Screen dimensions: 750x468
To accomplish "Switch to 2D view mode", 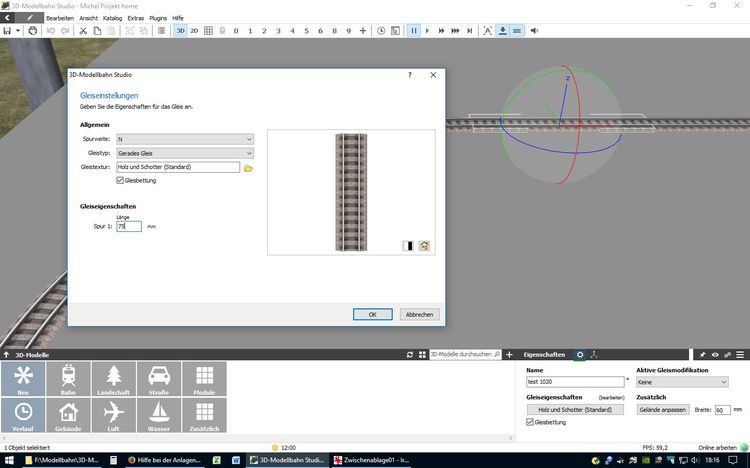I will [x=194, y=31].
